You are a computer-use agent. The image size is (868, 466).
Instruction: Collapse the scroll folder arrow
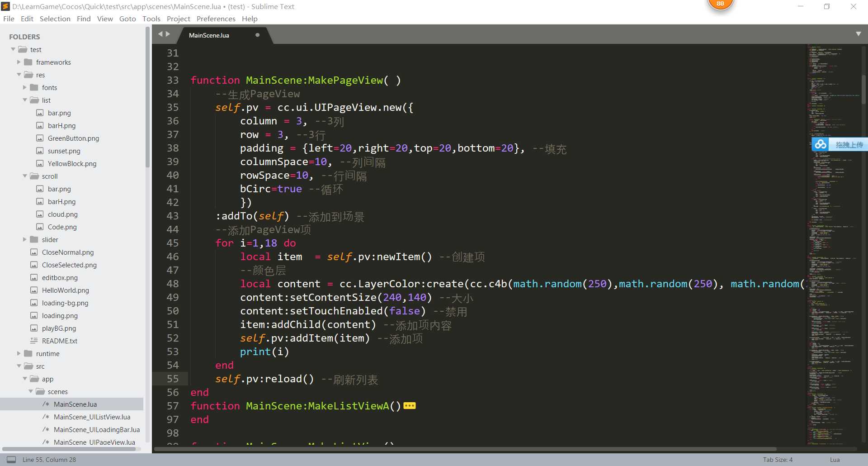click(x=25, y=176)
